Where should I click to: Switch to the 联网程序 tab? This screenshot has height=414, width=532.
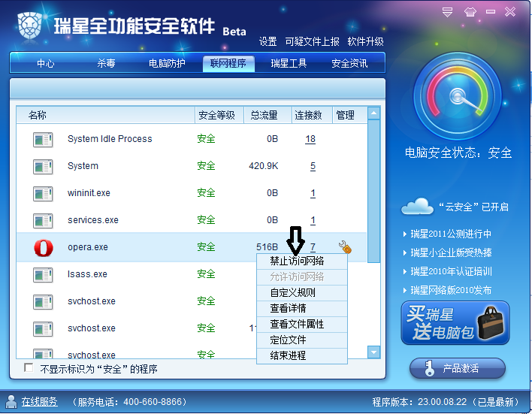228,63
